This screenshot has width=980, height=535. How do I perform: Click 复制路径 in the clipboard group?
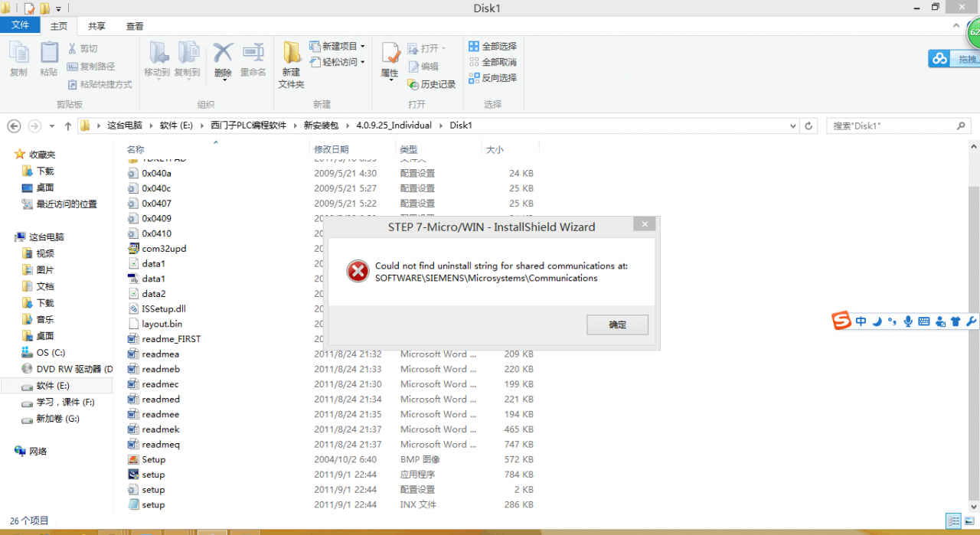tap(91, 67)
